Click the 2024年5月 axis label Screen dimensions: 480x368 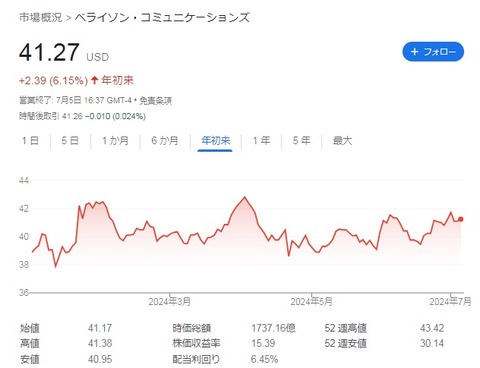311,302
